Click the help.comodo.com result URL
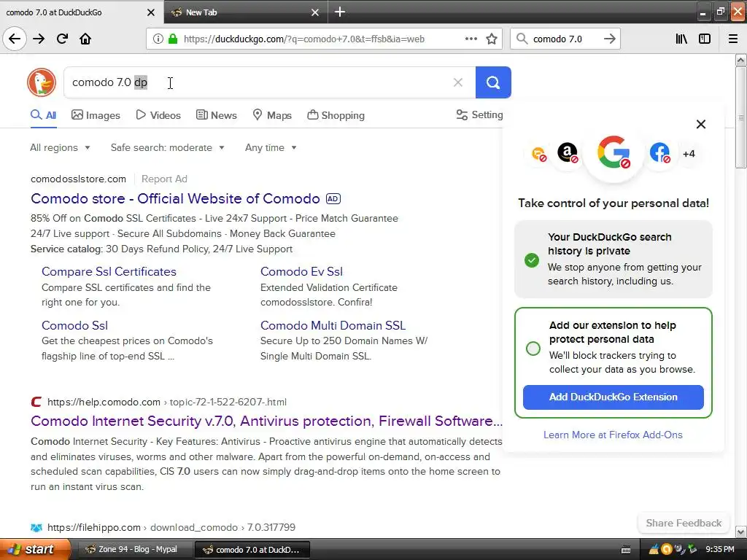747x560 pixels. [167, 402]
